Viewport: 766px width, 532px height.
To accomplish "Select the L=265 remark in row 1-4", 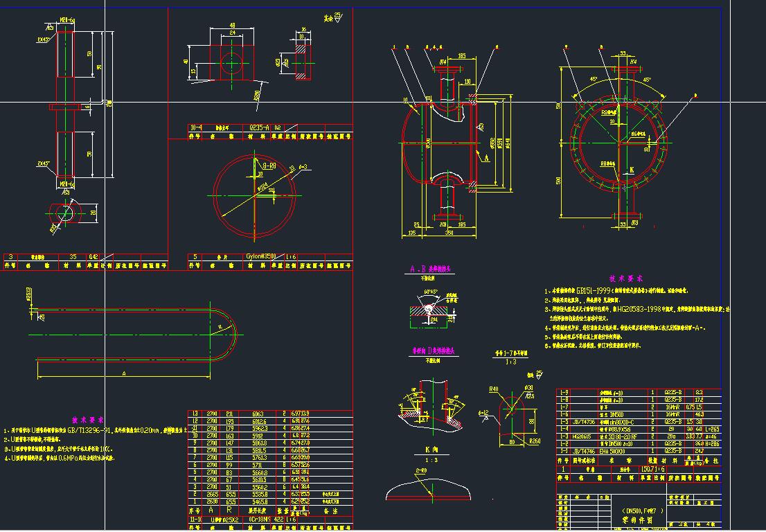I will point(713,429).
